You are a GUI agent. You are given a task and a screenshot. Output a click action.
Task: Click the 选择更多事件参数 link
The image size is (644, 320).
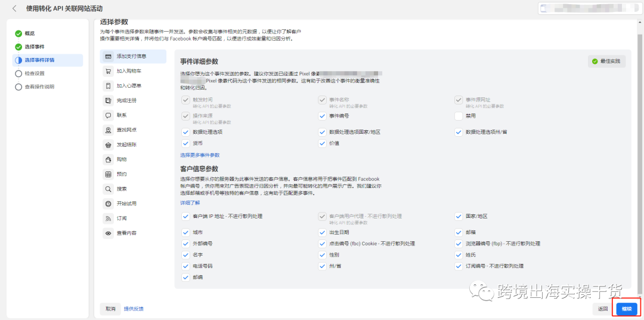[200, 155]
